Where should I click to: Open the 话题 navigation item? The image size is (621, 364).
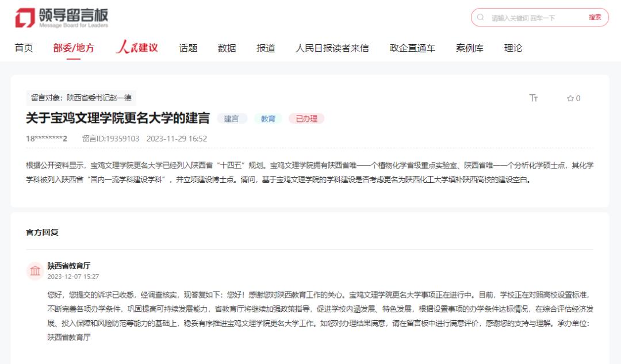tap(188, 48)
